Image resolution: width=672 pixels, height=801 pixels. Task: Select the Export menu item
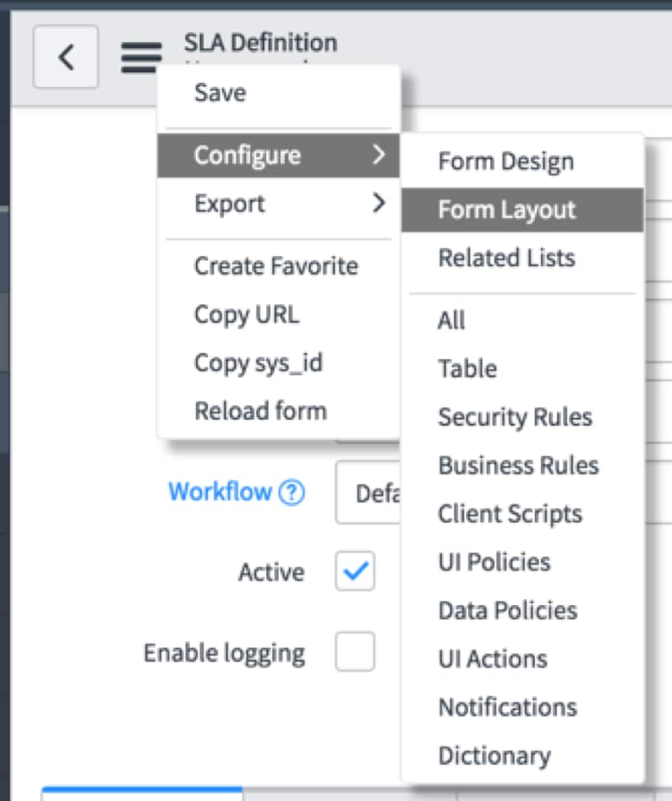point(278,203)
